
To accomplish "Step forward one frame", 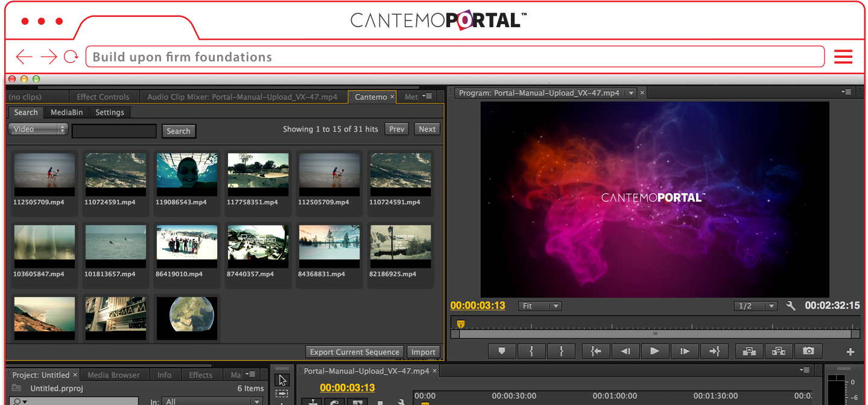I will [x=685, y=351].
